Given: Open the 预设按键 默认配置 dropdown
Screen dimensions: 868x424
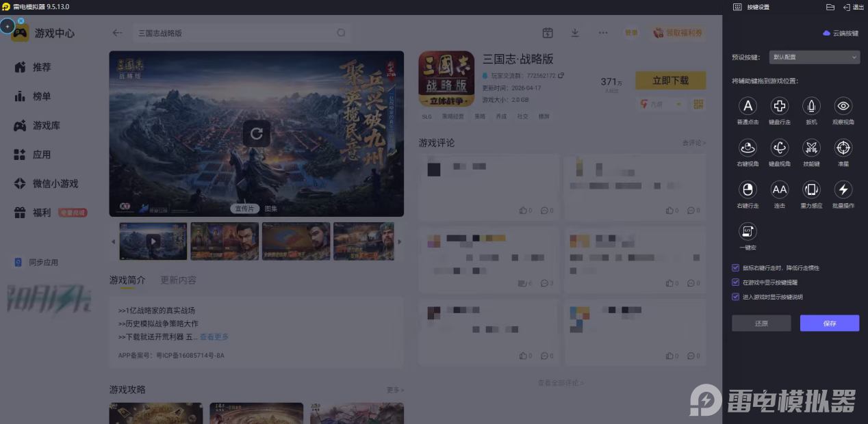Looking at the screenshot, I should point(814,57).
